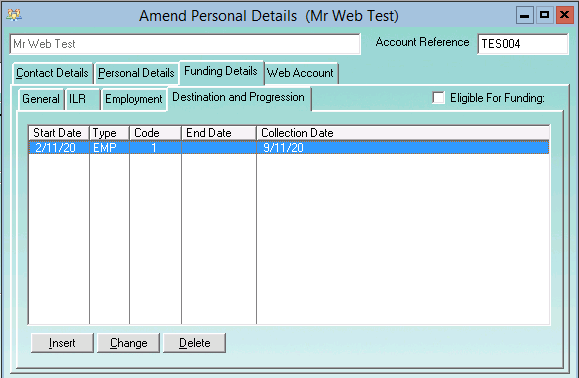Click the Type column header

(109, 133)
